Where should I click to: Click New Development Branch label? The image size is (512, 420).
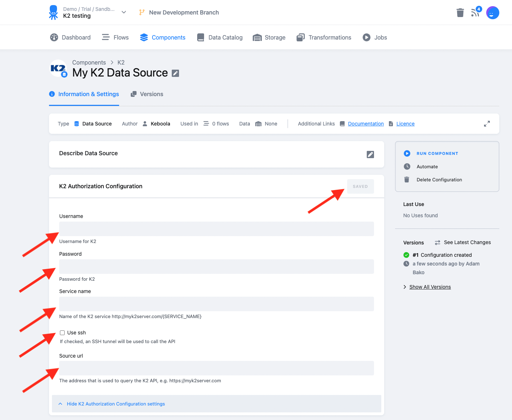pos(184,12)
